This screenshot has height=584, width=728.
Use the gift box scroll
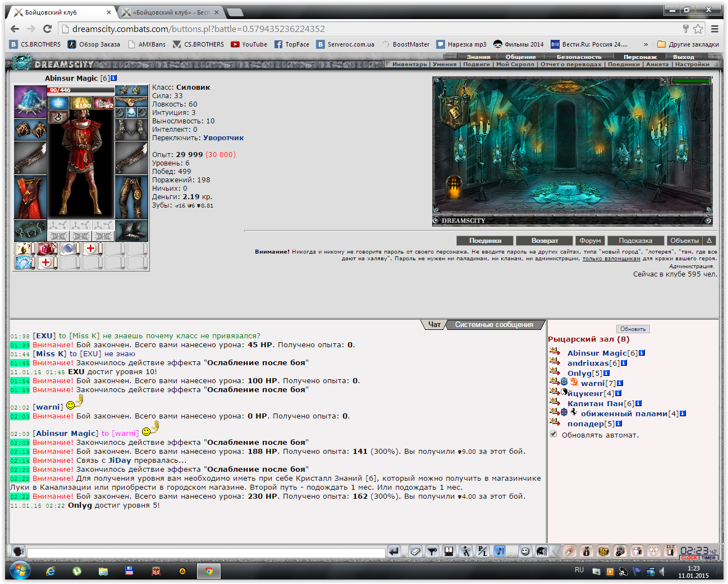[47, 249]
